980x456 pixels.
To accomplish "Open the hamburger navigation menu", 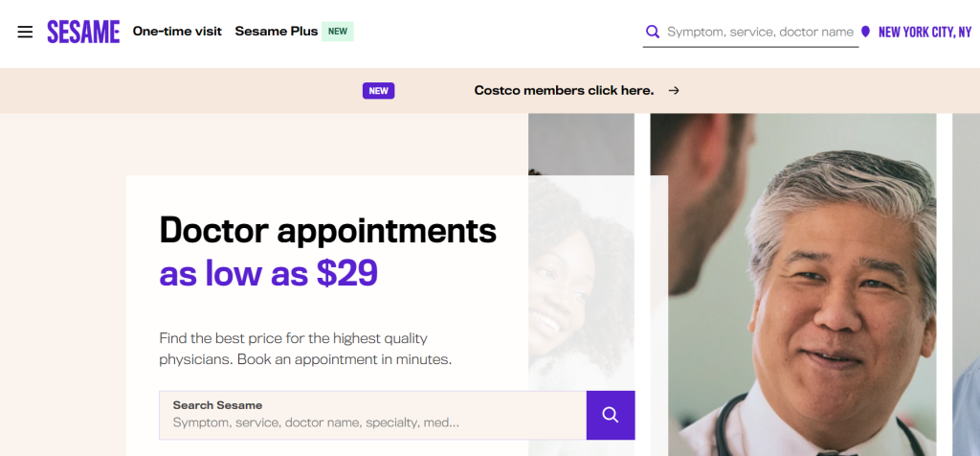I will tap(25, 32).
